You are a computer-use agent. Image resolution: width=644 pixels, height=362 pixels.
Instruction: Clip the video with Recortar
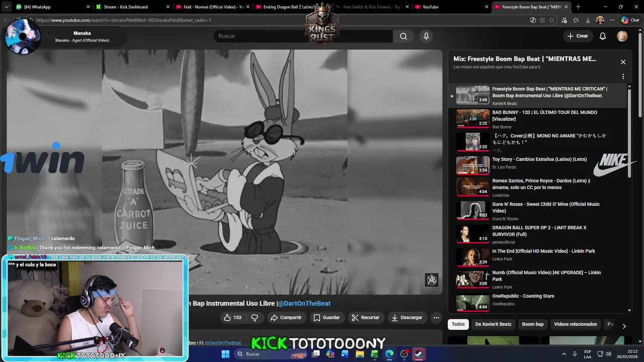click(x=365, y=318)
